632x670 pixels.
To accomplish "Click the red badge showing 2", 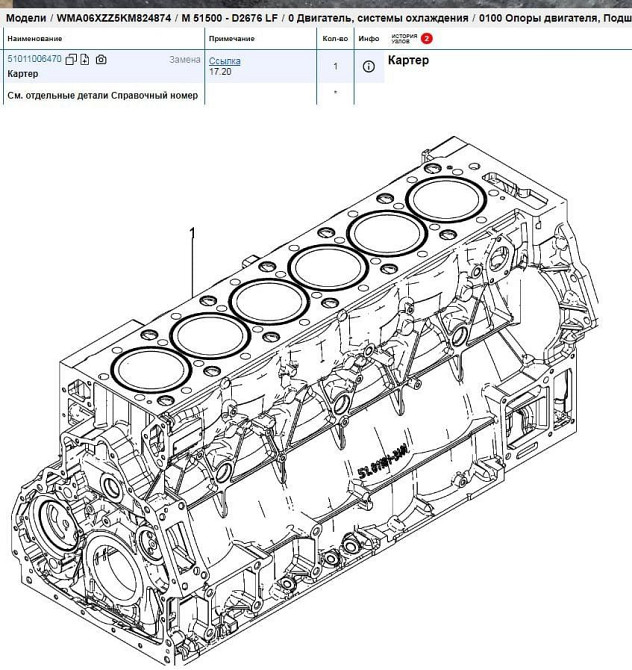I will pyautogui.click(x=427, y=38).
